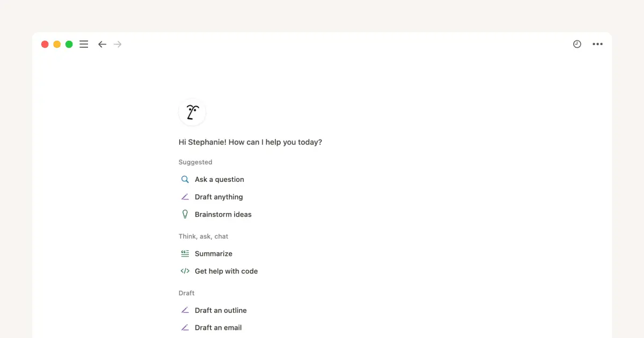Pick Summarize under Think, ask, chat

tap(214, 253)
